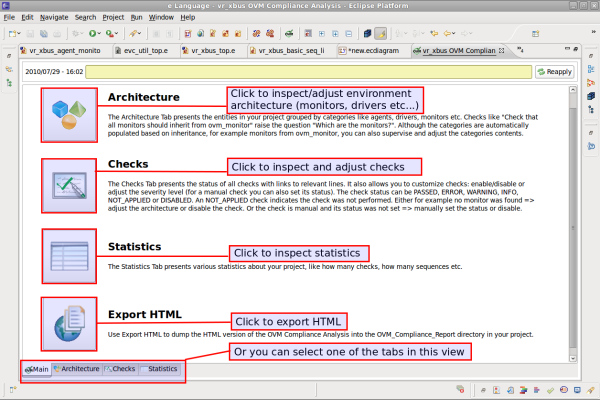The height and width of the screenshot is (400, 600).
Task: Click the New wizard toolbar icon
Action: [12, 34]
